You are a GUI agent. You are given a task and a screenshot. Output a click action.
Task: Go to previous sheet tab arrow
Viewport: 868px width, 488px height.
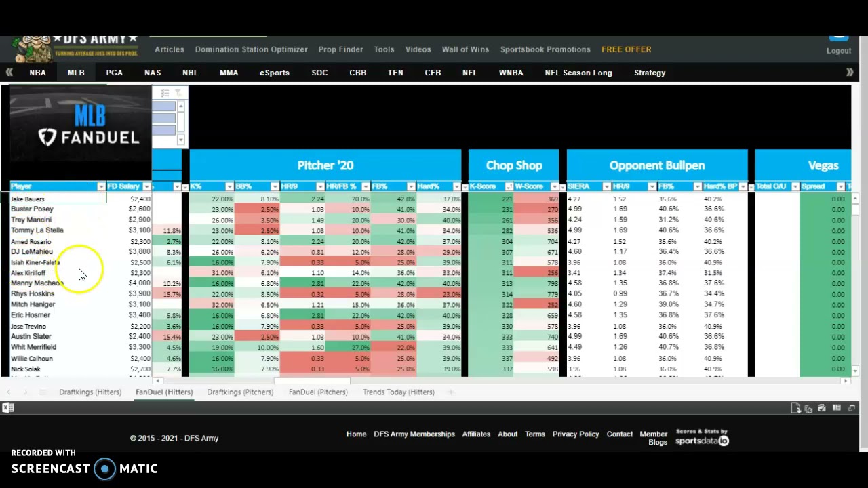[9, 392]
